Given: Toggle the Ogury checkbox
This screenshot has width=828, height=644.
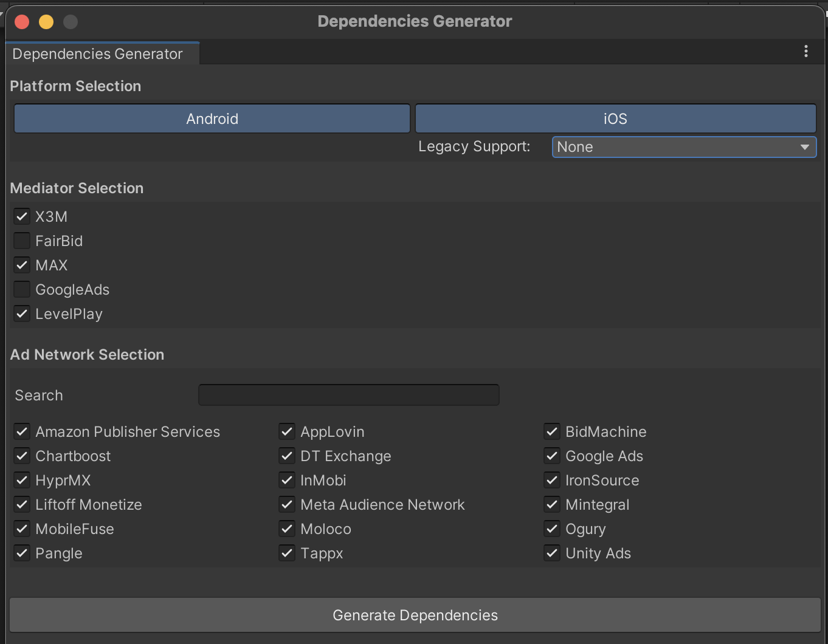Looking at the screenshot, I should pyautogui.click(x=552, y=529).
